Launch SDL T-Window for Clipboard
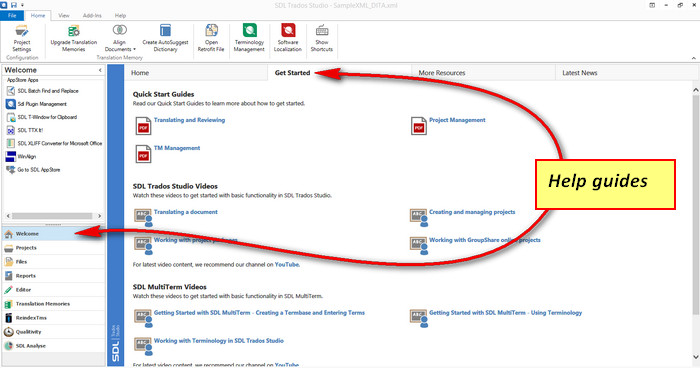 coord(42,117)
